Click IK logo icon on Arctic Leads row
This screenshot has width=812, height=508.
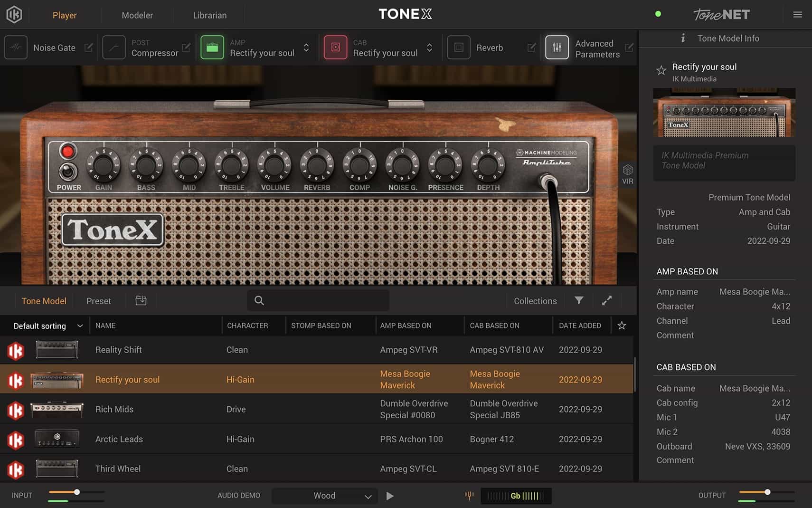coord(15,440)
